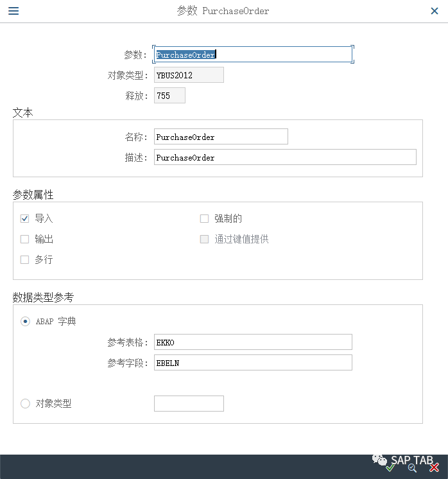
Task: Select the ABAP 字典 radio button
Action: coord(25,322)
